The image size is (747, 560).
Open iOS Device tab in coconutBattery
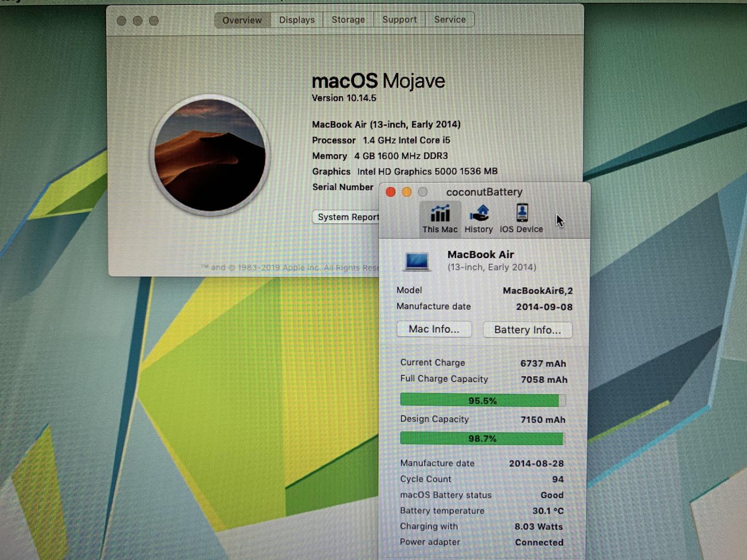tap(521, 219)
